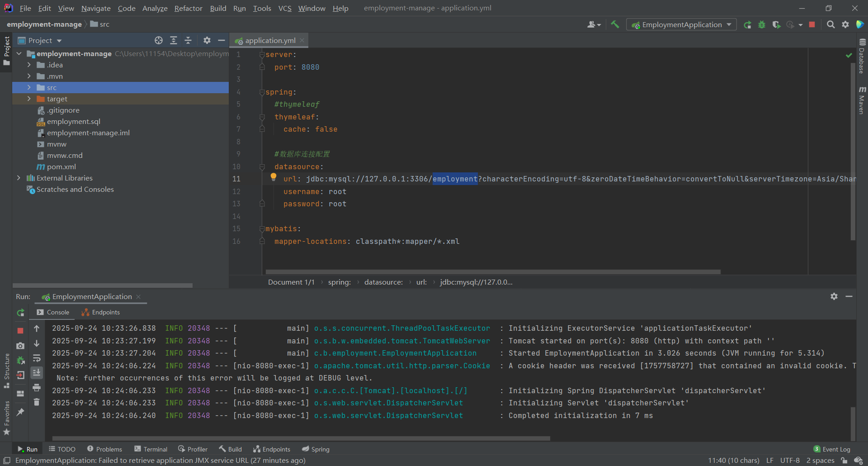
Task: Click LF line separator in status bar
Action: [769, 460]
